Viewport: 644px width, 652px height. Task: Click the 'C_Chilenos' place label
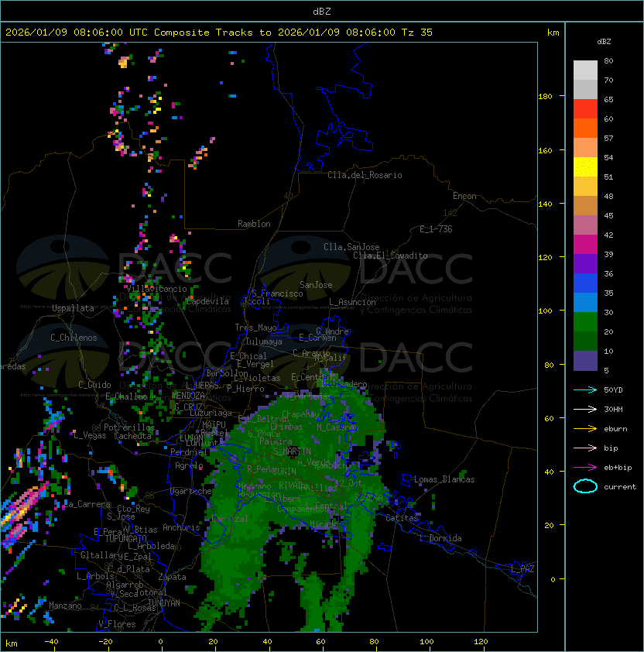click(x=74, y=338)
